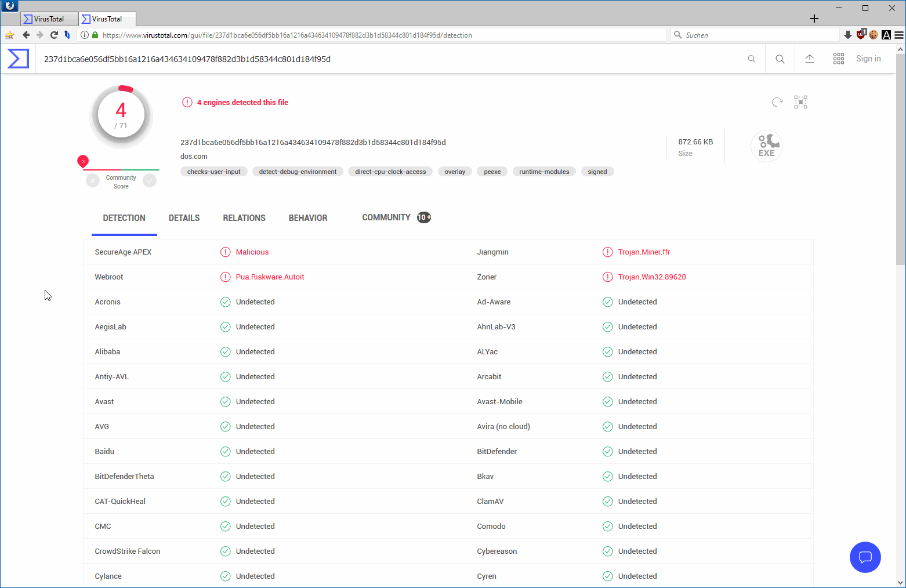The height and width of the screenshot is (588, 906).
Task: Switch to the DETAILS tab
Action: (x=184, y=218)
